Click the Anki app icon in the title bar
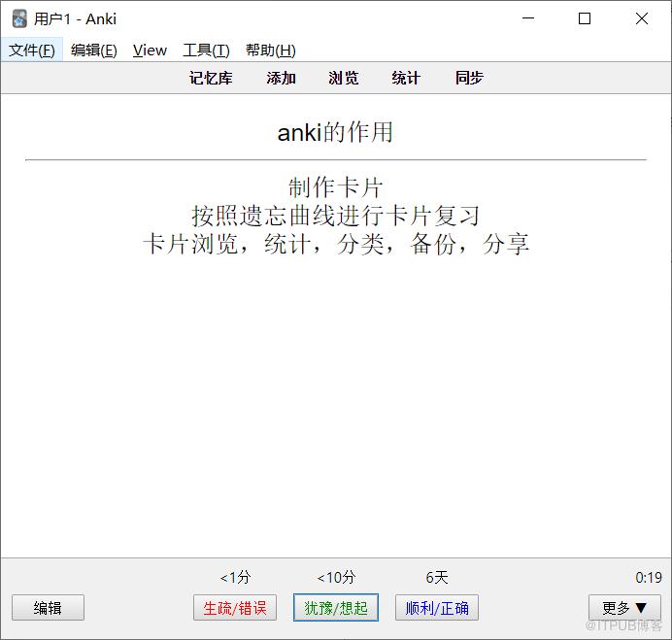The height and width of the screenshot is (640, 672). [19, 18]
